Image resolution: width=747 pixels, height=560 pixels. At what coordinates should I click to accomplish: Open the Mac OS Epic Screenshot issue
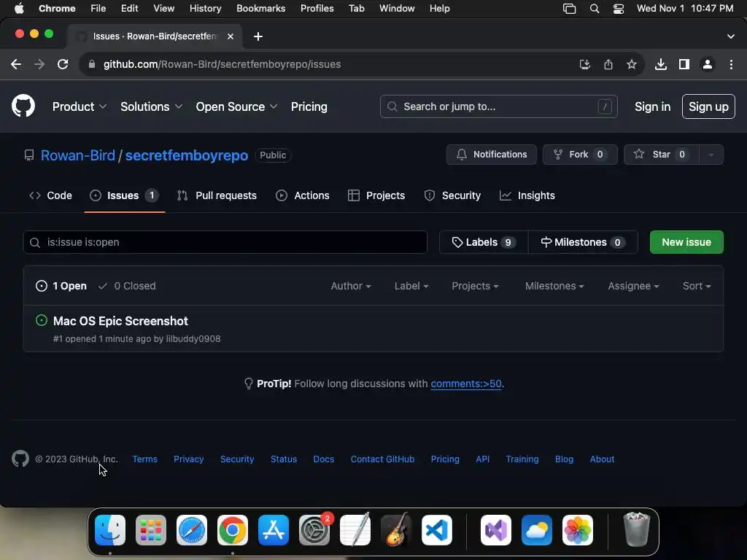(x=120, y=321)
